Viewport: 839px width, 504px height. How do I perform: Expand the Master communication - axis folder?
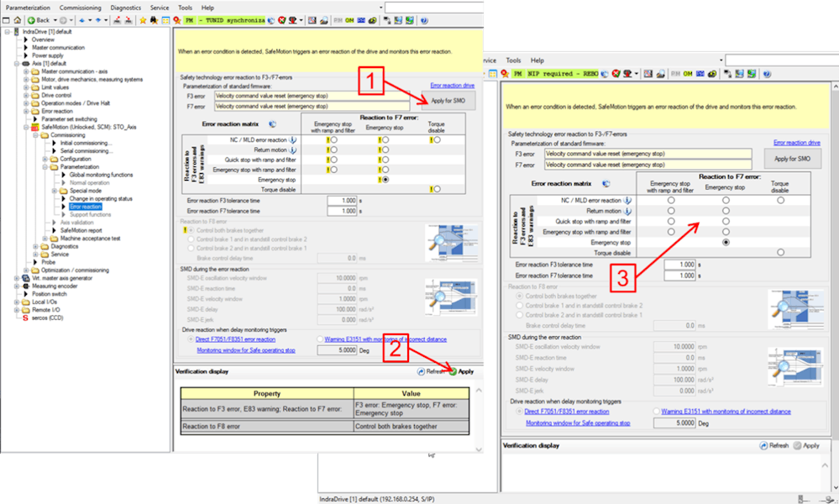tap(26, 71)
